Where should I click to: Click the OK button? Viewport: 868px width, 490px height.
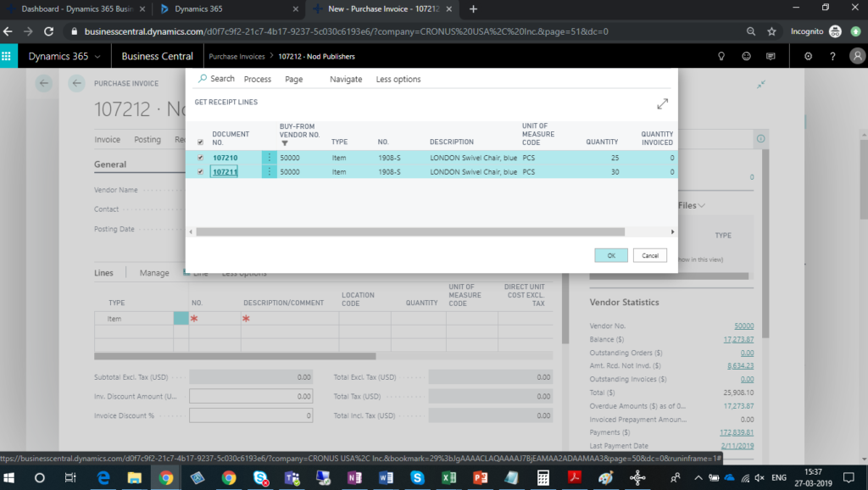pyautogui.click(x=611, y=255)
